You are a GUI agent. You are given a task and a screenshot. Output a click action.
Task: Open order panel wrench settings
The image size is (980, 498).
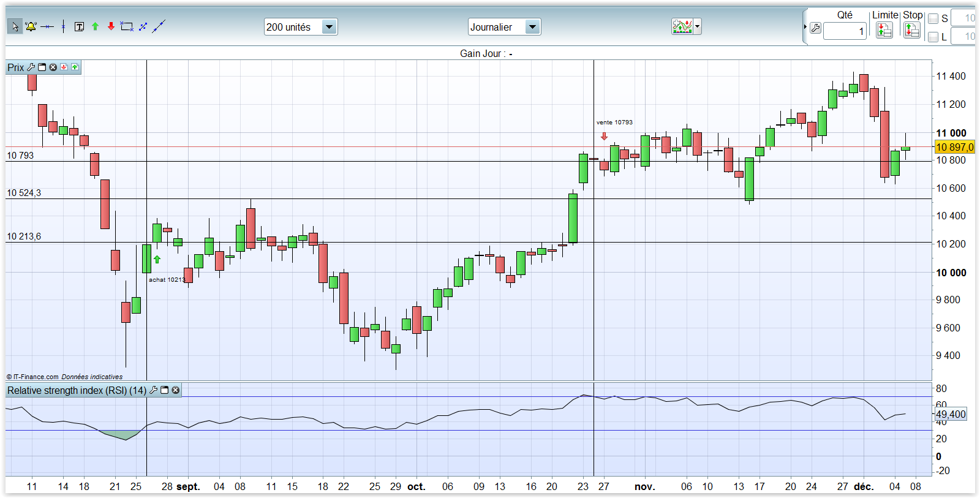coord(815,28)
